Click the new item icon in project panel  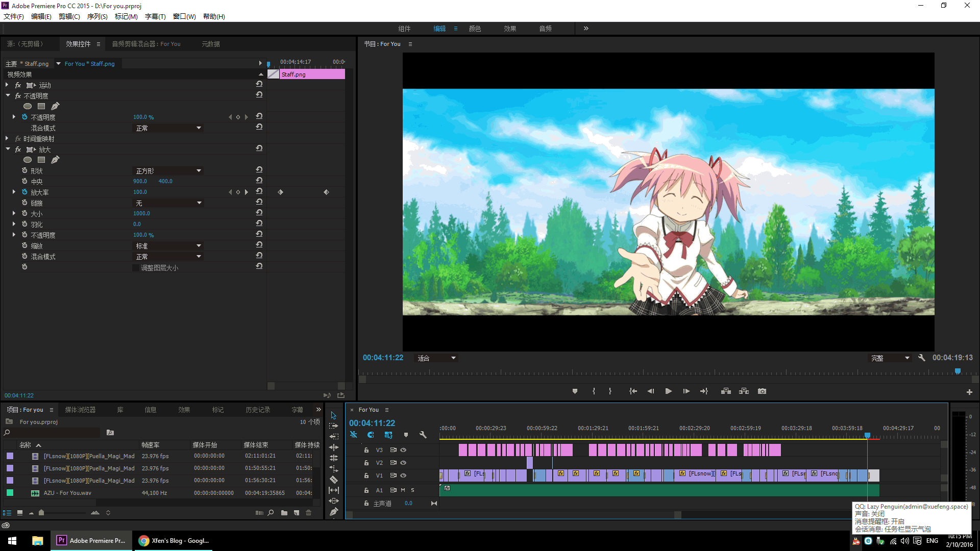click(297, 513)
